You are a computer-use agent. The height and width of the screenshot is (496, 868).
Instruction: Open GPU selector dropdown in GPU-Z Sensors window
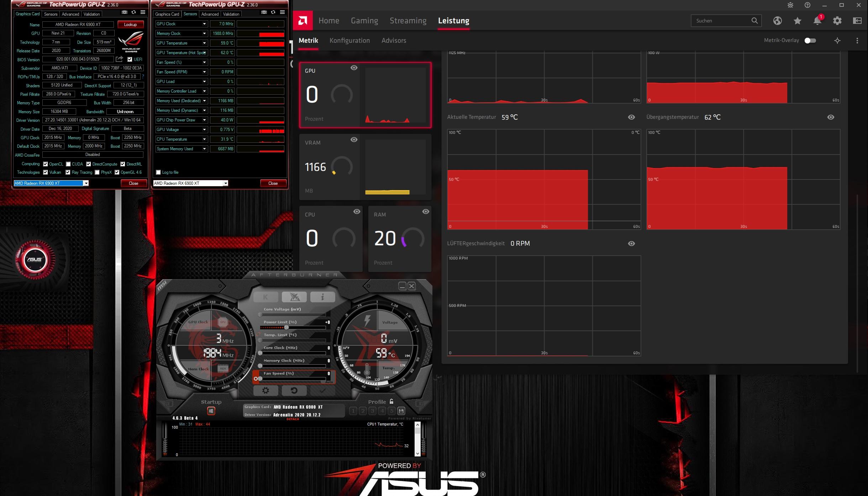[x=225, y=183]
